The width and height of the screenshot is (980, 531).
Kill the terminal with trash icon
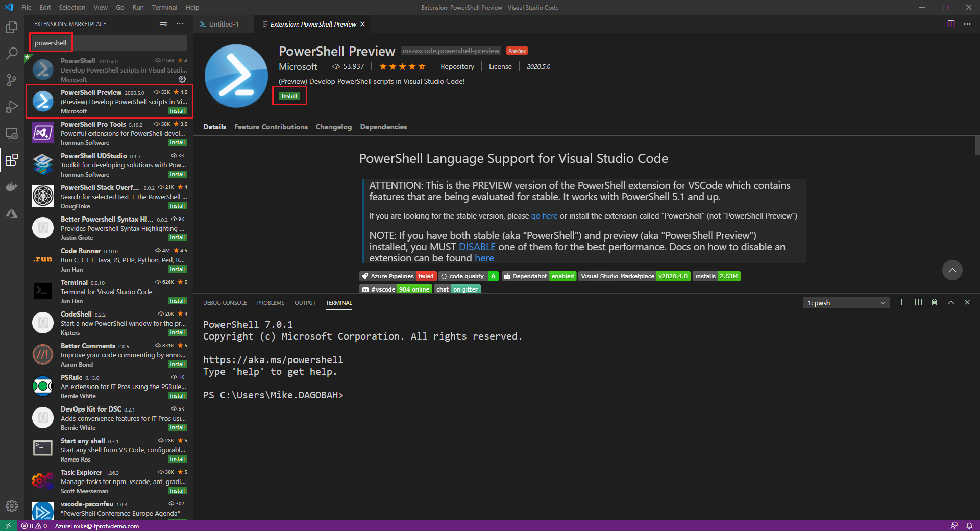click(x=935, y=302)
